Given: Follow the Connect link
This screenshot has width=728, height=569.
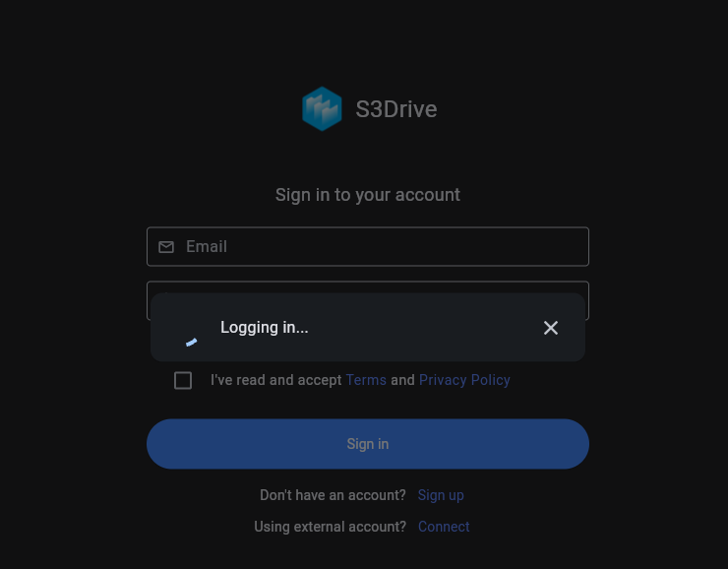Looking at the screenshot, I should click(444, 527).
